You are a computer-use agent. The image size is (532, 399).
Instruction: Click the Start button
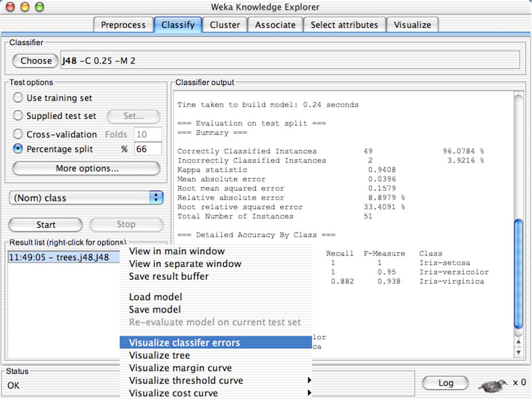pos(45,224)
